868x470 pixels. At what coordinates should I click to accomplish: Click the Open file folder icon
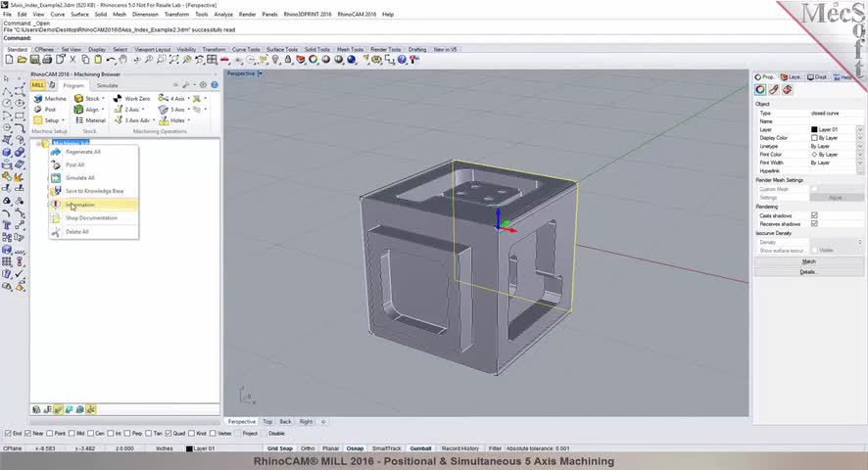click(x=23, y=59)
